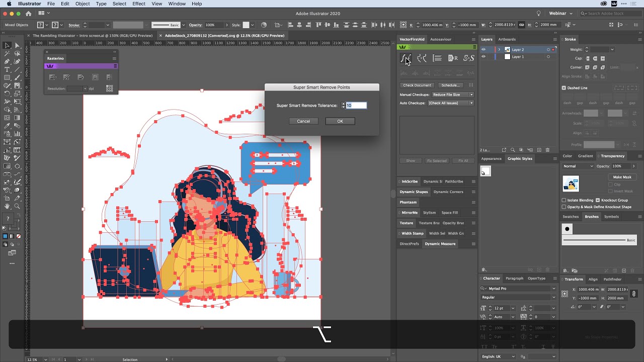
Task: Click the Home icon in app bar
Action: 28,14
